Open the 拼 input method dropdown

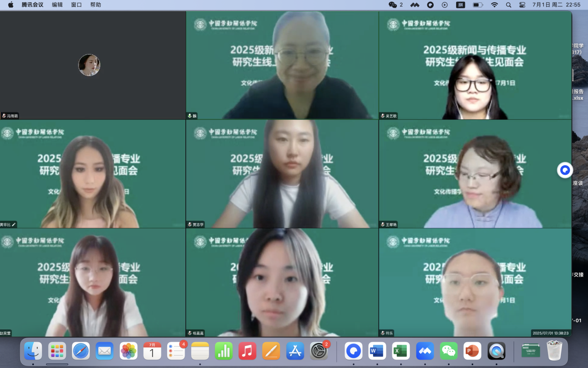tap(460, 5)
